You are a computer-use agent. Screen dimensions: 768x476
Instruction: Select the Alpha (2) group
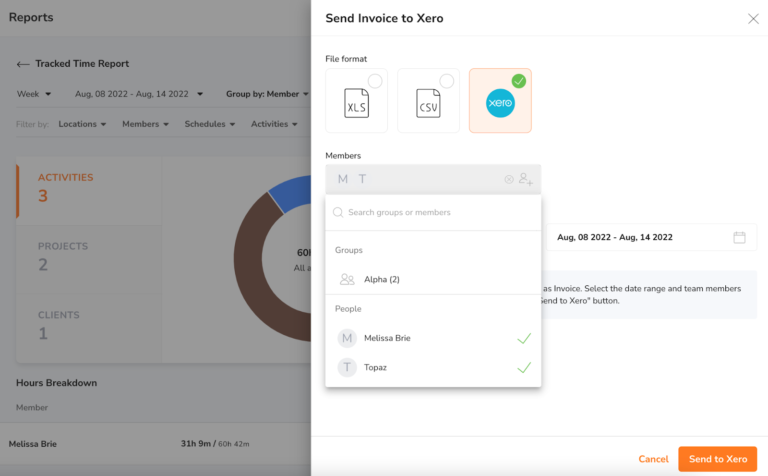(433, 279)
